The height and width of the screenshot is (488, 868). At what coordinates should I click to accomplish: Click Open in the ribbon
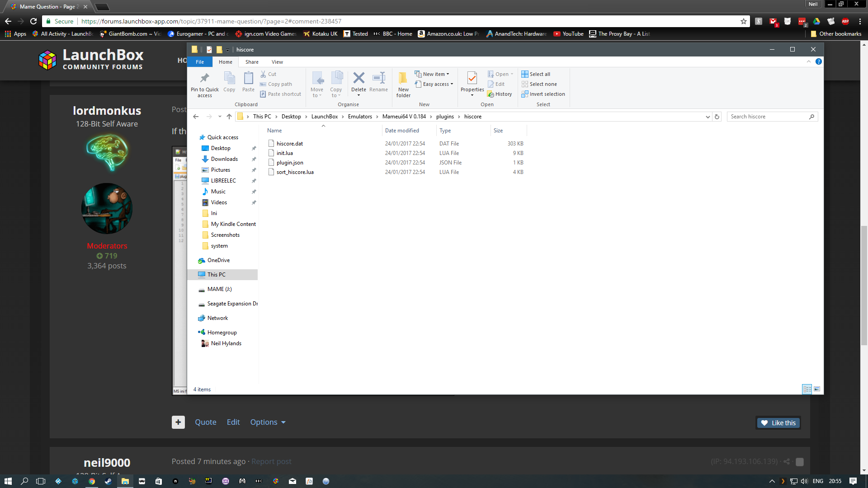tap(500, 74)
